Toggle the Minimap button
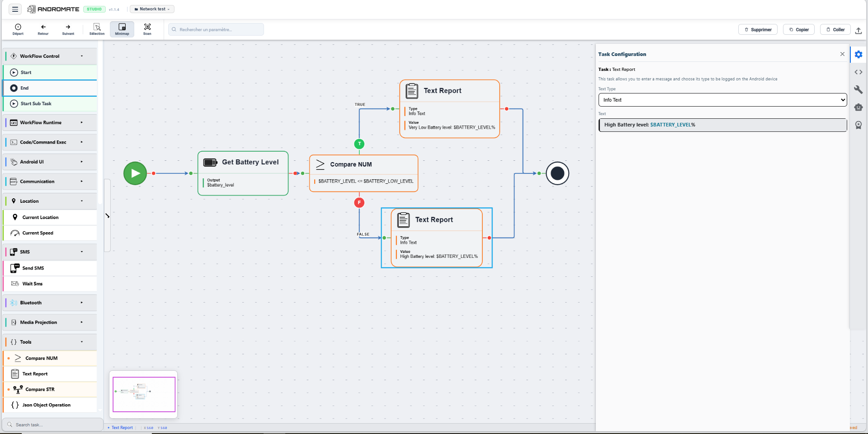Screen dimensions: 868x434 tap(122, 29)
